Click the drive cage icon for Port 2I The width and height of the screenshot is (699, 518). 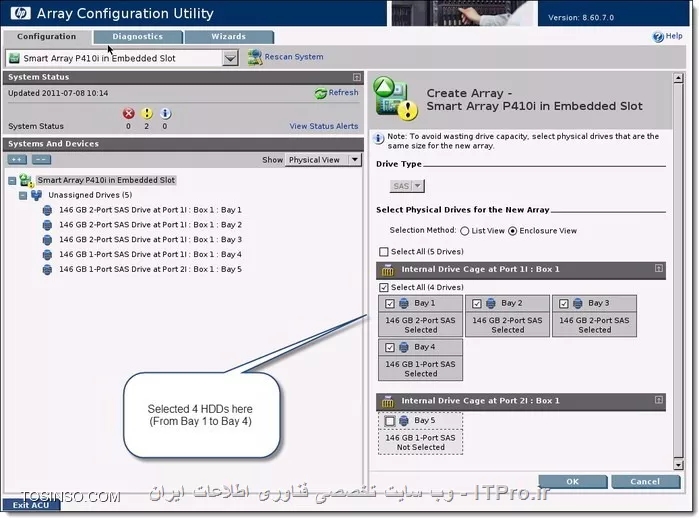click(387, 402)
